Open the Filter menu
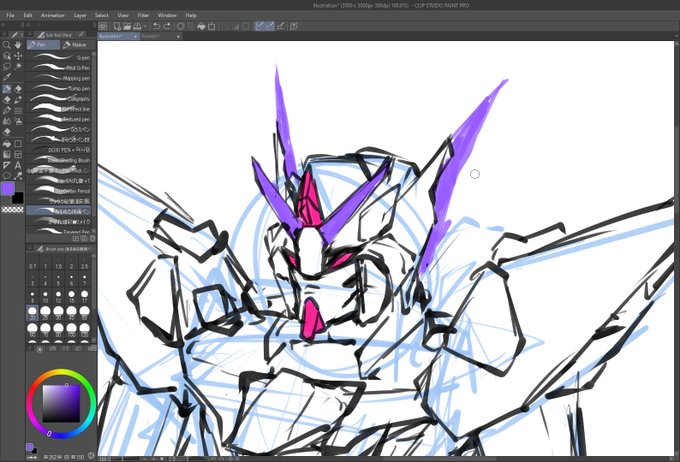Screen dimensions: 680x462 point(143,15)
